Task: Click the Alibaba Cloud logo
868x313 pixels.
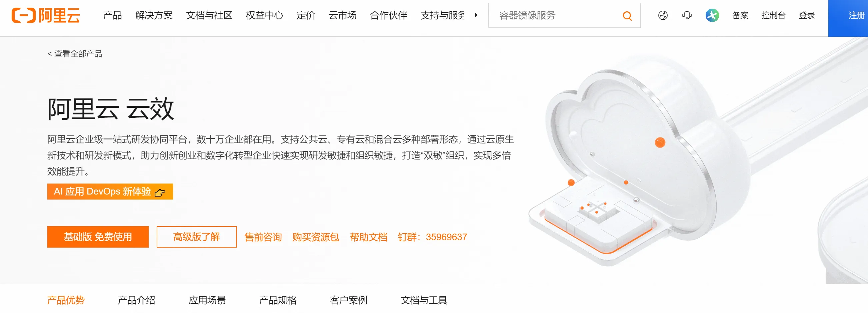Action: tap(45, 15)
